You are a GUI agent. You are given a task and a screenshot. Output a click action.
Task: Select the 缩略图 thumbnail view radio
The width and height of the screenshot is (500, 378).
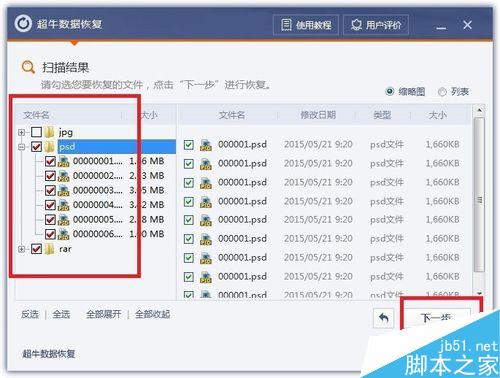point(389,91)
